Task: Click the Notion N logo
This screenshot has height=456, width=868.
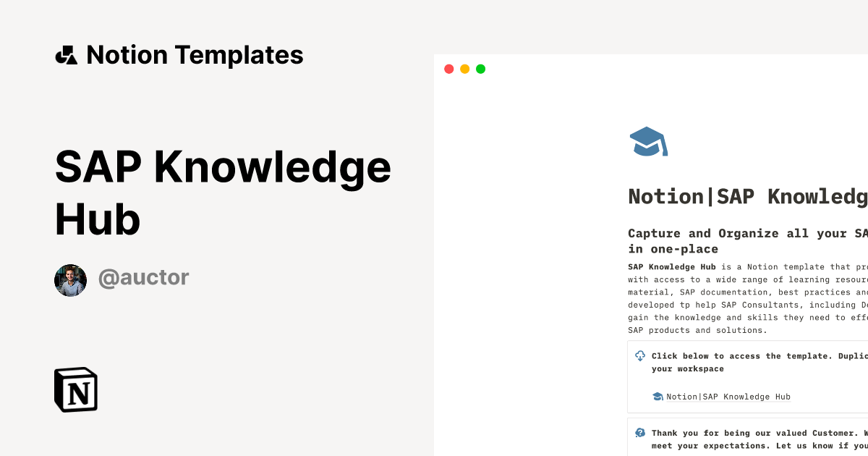Action: click(75, 389)
